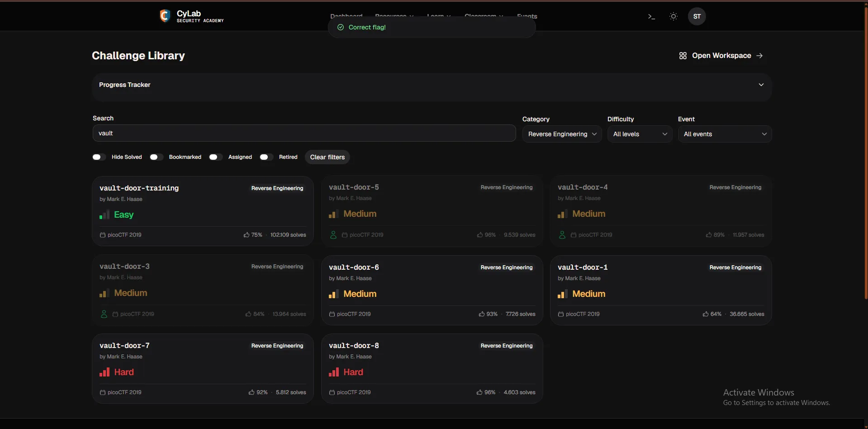868x429 pixels.
Task: Toggle the sun theme icon
Action: click(x=674, y=16)
